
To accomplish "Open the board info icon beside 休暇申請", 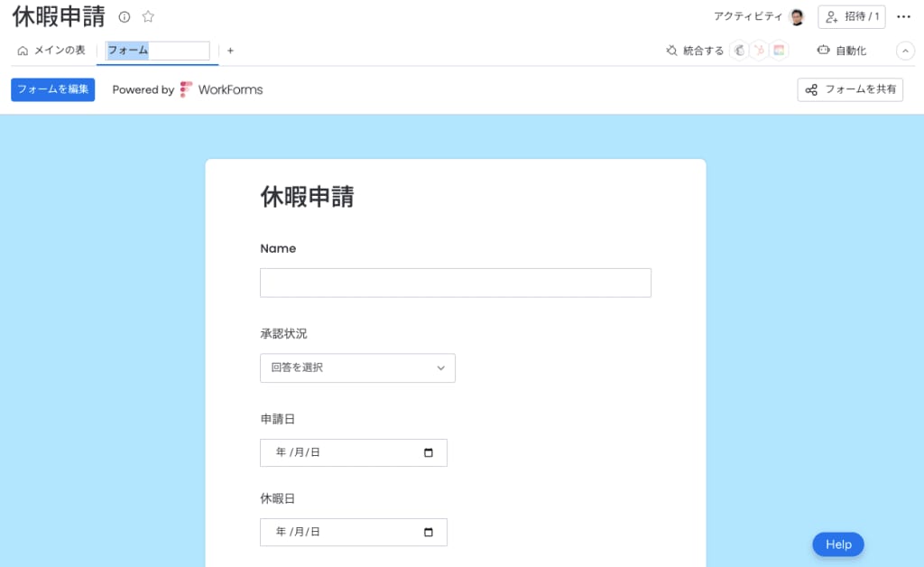I will pos(124,16).
